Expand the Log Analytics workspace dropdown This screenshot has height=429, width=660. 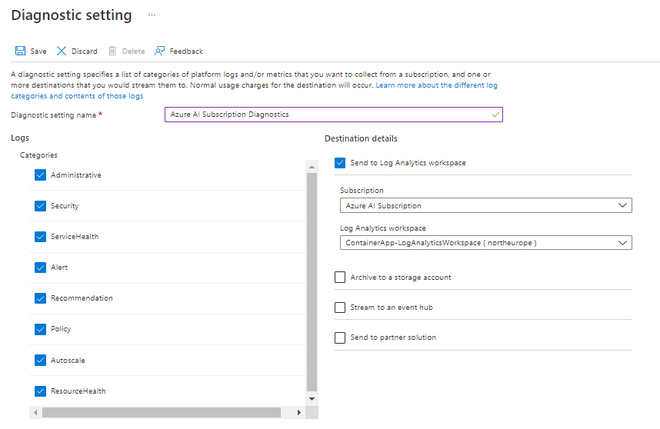click(485, 242)
